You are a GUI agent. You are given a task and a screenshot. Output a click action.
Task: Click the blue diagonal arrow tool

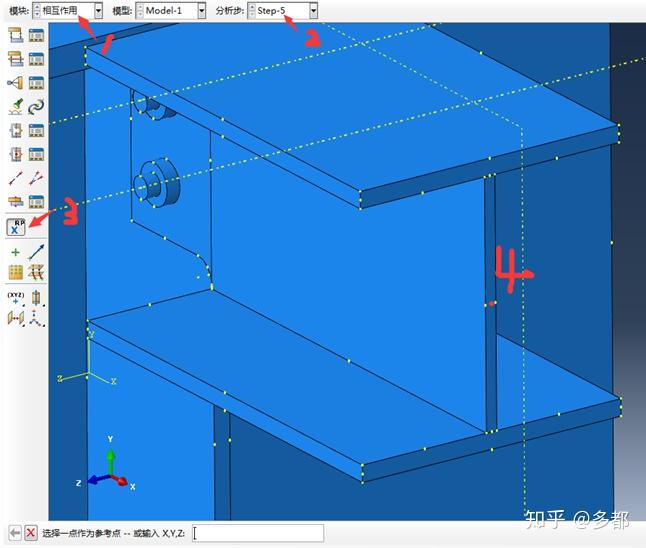click(x=36, y=252)
